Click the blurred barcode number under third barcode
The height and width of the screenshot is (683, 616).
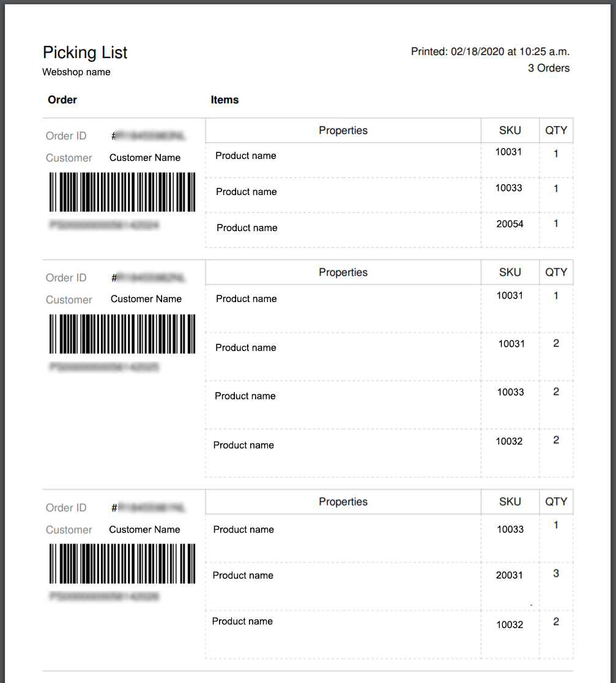tap(104, 596)
